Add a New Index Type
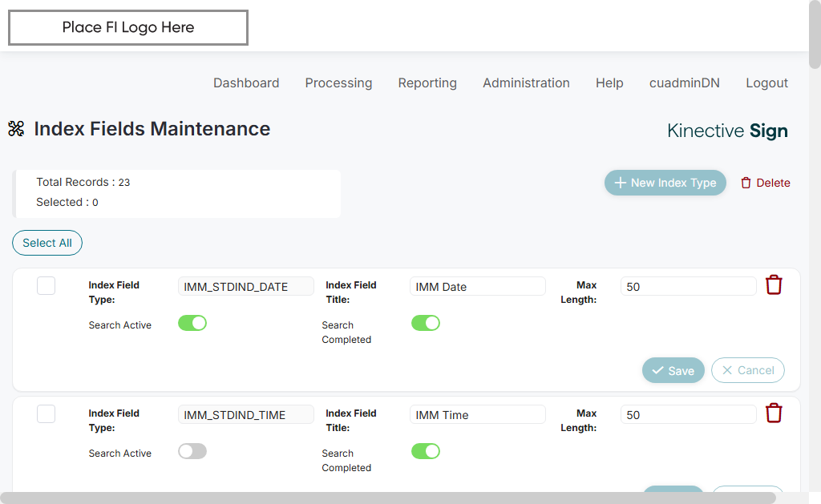Image resolution: width=821 pixels, height=504 pixels. [x=665, y=183]
